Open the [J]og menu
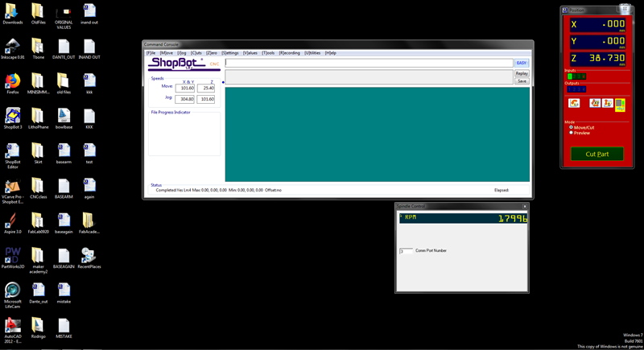644x350 pixels. pos(182,53)
